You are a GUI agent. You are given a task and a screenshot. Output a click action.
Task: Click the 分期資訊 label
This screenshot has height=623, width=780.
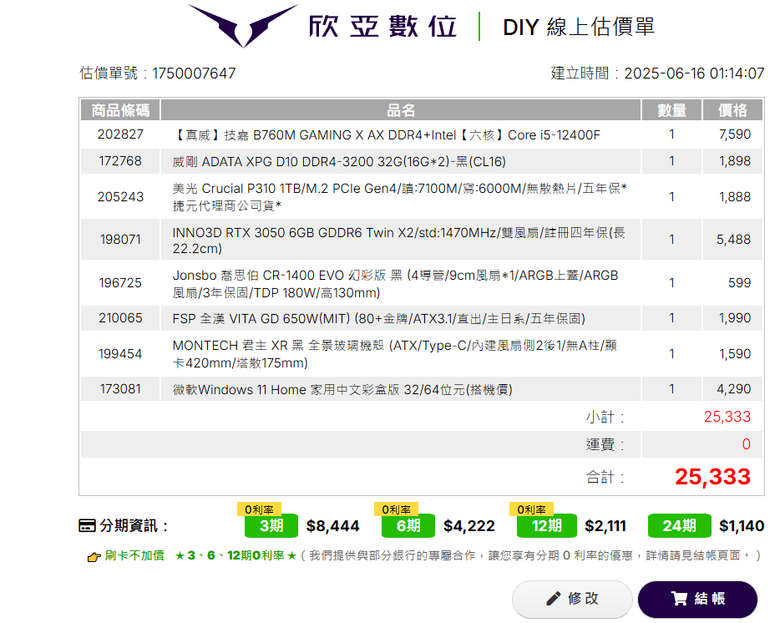pyautogui.click(x=133, y=526)
